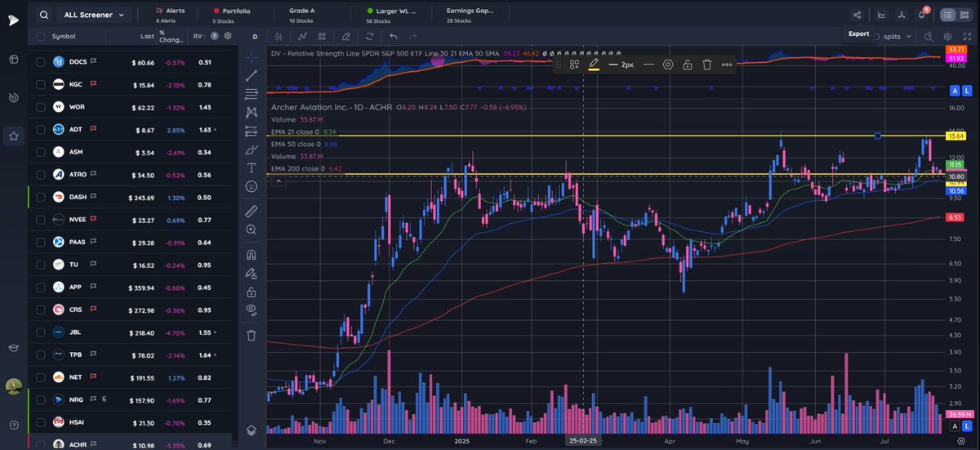
Task: Change the line color yellow pencil swatch
Action: tap(594, 64)
